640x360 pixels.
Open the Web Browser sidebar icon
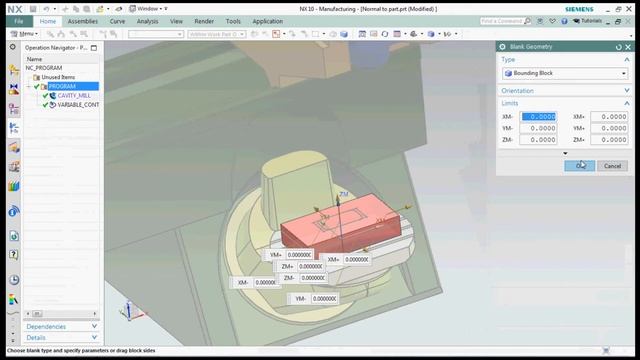(x=13, y=236)
